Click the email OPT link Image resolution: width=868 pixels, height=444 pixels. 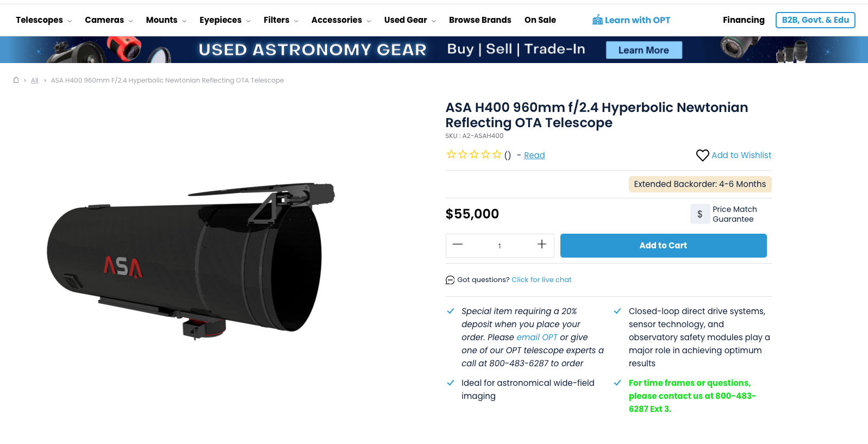tap(536, 337)
